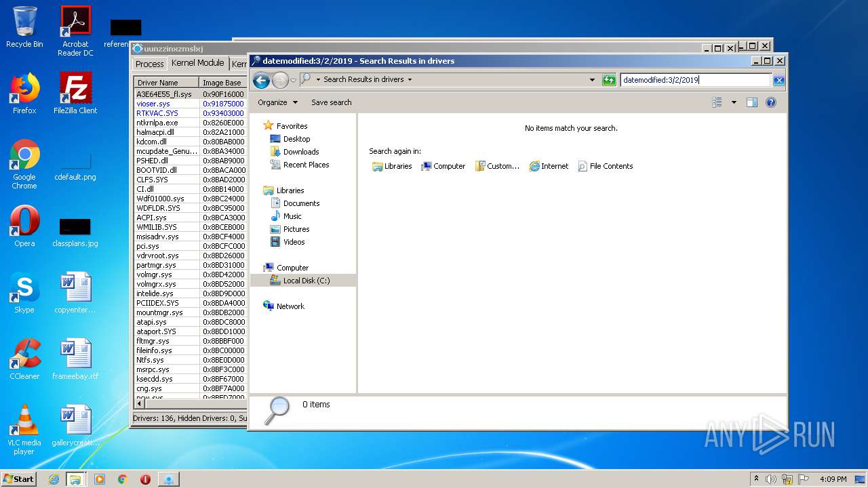
Task: Open Acrobat Reader DC desktop icon
Action: point(75,31)
